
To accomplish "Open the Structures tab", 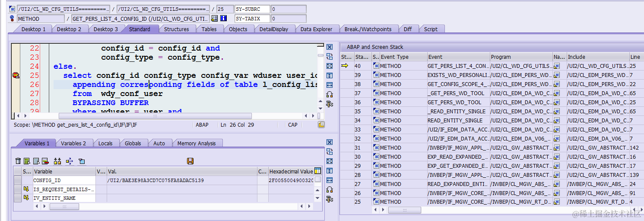I will click(176, 29).
